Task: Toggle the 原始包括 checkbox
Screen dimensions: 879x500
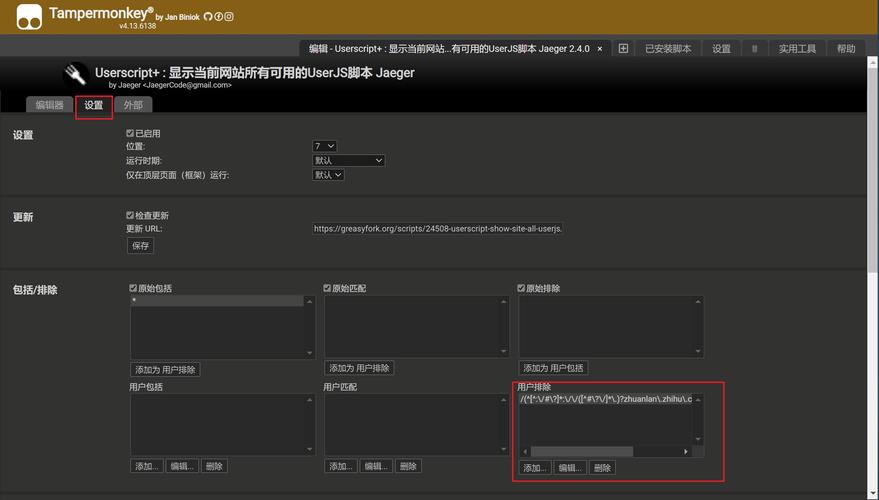Action: click(133, 288)
